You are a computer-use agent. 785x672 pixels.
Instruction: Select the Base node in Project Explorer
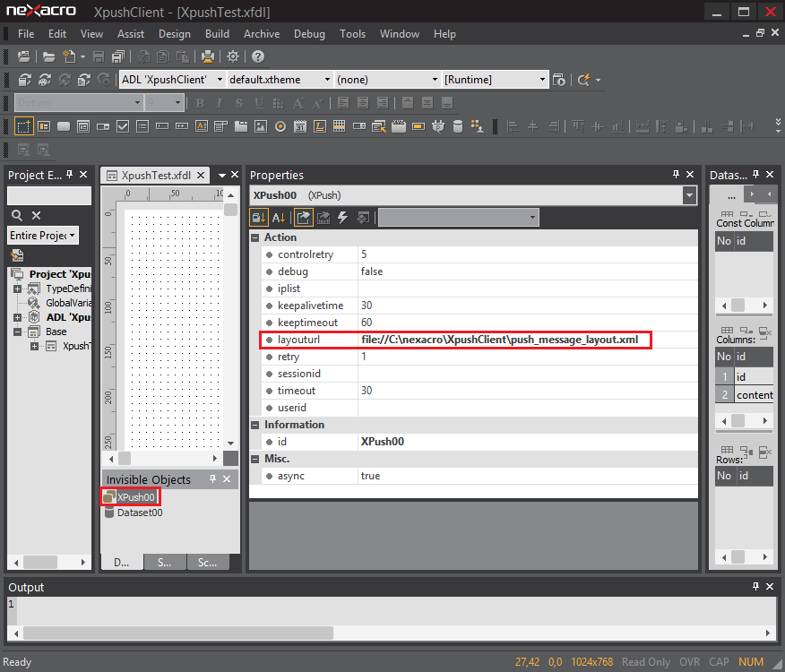coord(56,332)
